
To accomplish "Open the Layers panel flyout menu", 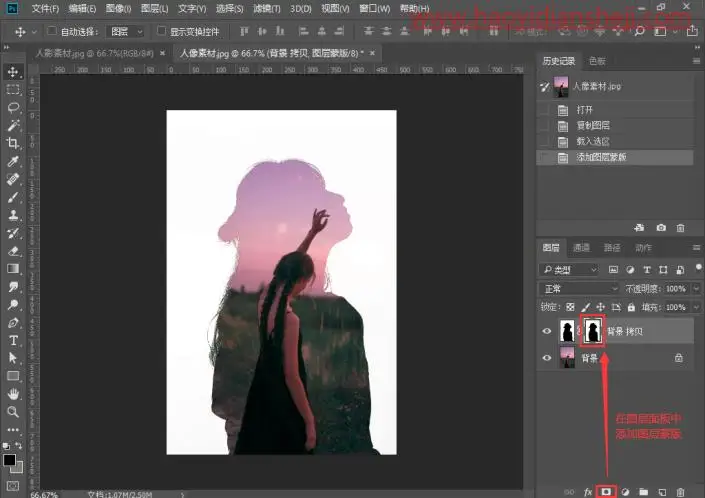I will click(x=696, y=248).
